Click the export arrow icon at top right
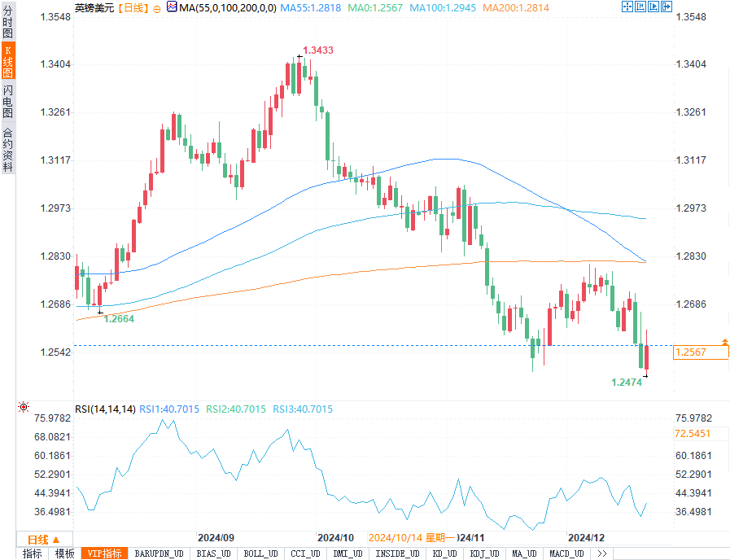This screenshot has width=730, height=560. click(667, 7)
